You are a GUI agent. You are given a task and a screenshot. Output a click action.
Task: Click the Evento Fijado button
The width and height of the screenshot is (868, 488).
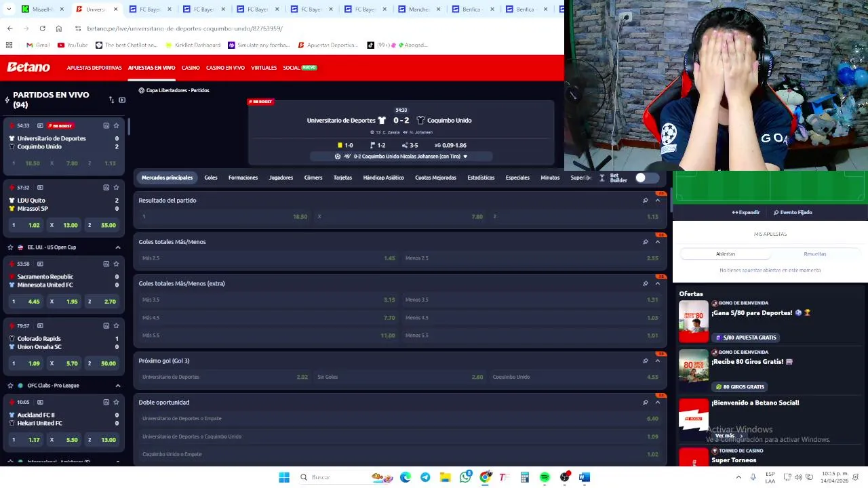tap(793, 212)
